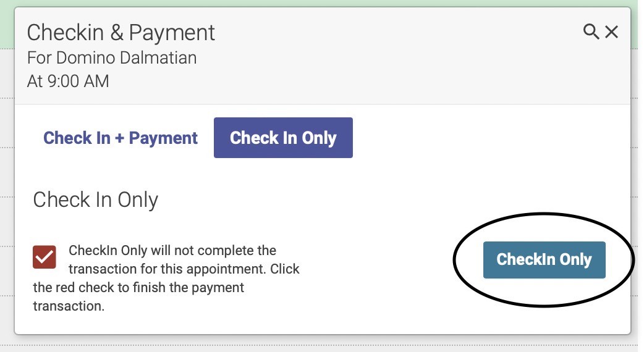Open the search magnifier in dialog header
This screenshot has width=644, height=352.
pyautogui.click(x=591, y=31)
